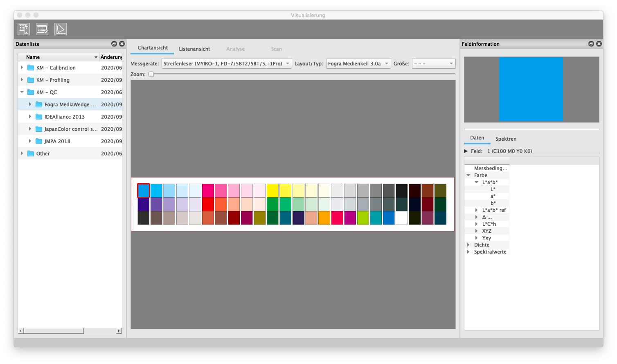
Task: Open the Layout/Typ Fogra Medienkeil dropdown
Action: 358,63
